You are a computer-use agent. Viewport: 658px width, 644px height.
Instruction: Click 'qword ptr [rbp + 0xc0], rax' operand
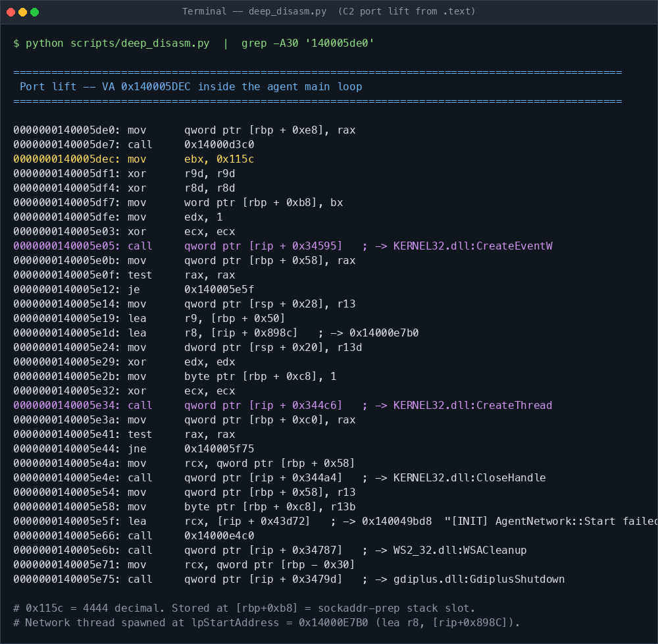click(x=270, y=420)
